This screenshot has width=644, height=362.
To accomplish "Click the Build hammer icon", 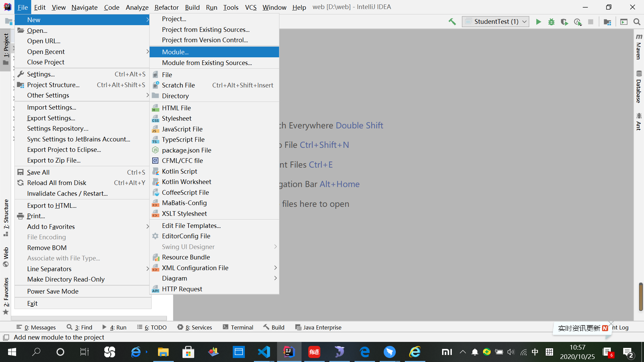I will click(x=452, y=22).
